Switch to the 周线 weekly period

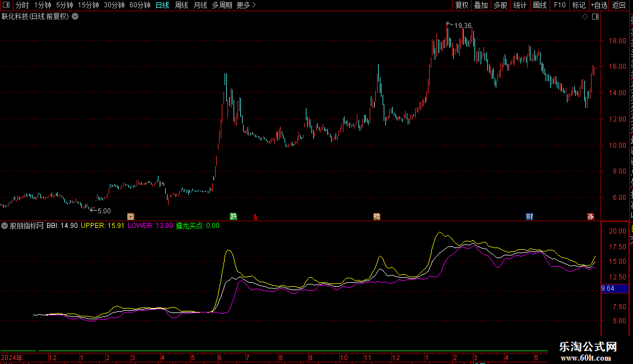point(181,5)
